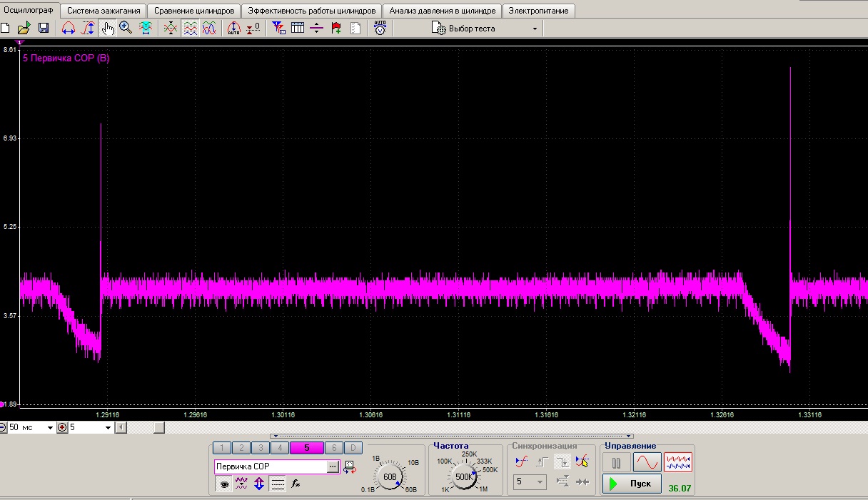Click the zero level offset icon
This screenshot has height=500, width=868.
click(253, 29)
